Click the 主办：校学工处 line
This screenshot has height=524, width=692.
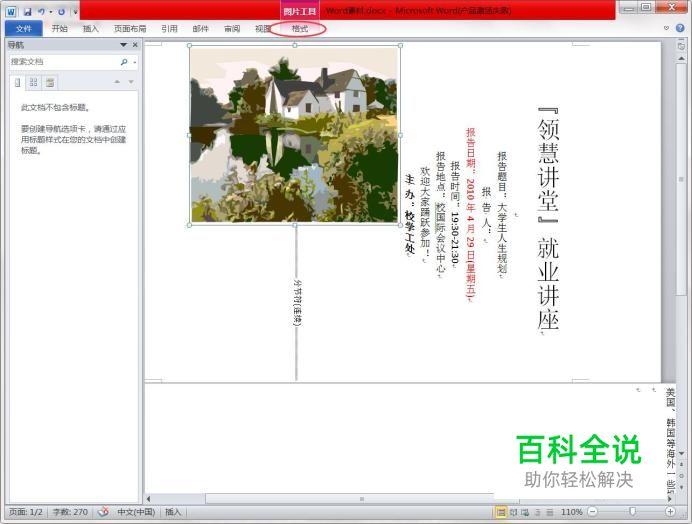(410, 215)
